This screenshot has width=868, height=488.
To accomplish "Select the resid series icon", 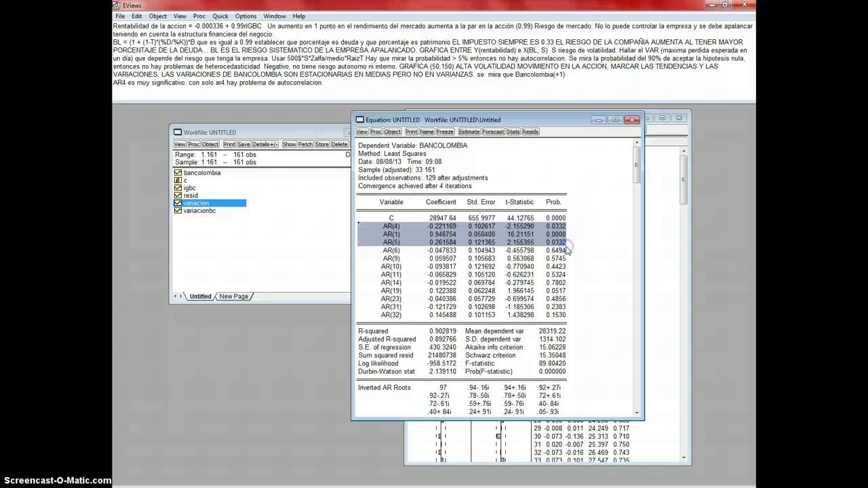I will pos(178,195).
